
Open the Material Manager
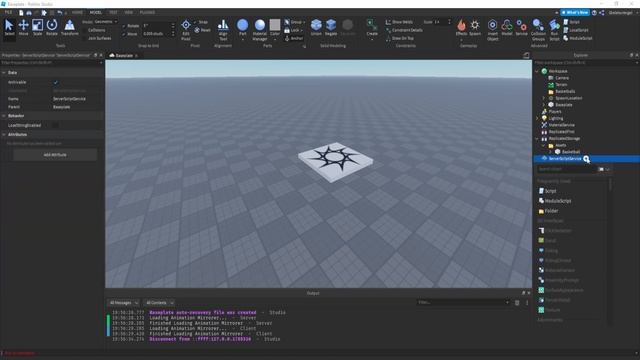[x=260, y=30]
